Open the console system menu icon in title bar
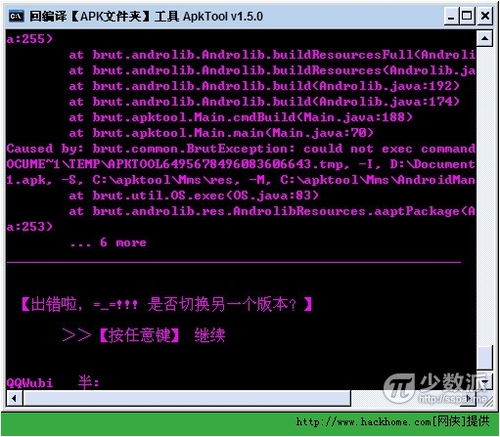 (16, 16)
